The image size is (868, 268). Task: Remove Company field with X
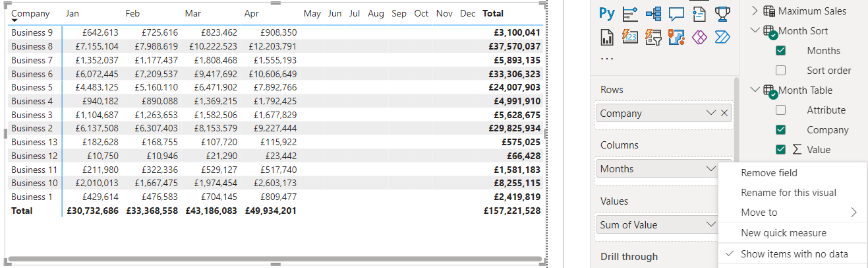click(725, 113)
